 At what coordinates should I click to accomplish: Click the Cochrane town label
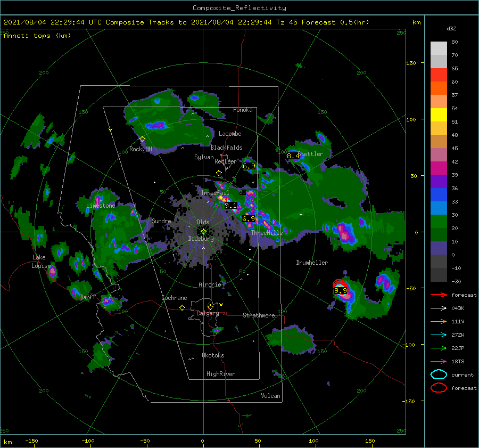tap(174, 298)
